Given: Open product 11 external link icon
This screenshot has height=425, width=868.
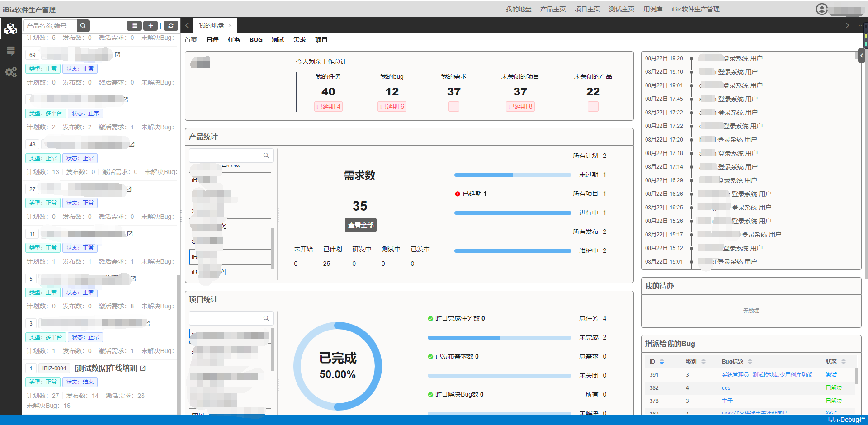Looking at the screenshot, I should click(x=130, y=234).
